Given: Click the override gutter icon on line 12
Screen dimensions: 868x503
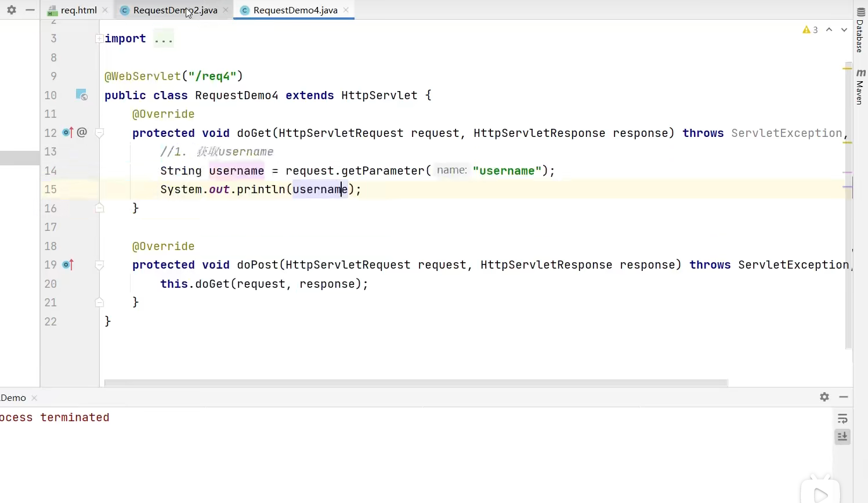Looking at the screenshot, I should tap(68, 133).
